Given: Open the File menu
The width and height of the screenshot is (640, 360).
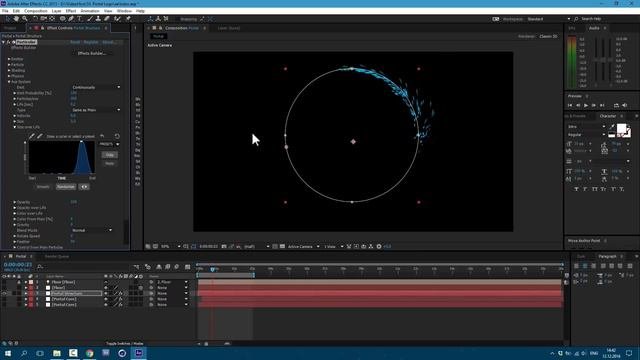Looking at the screenshot, I should tap(5, 11).
